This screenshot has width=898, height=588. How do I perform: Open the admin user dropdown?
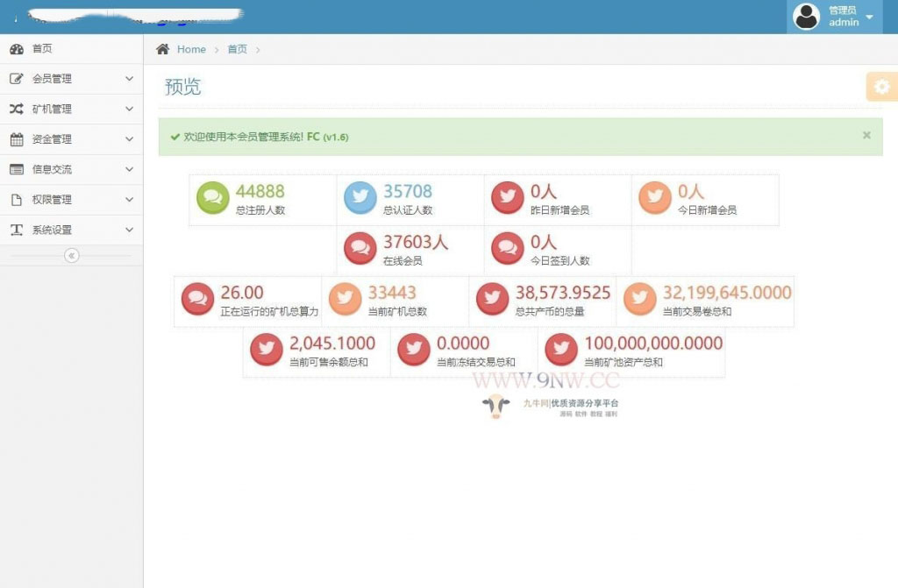click(834, 17)
